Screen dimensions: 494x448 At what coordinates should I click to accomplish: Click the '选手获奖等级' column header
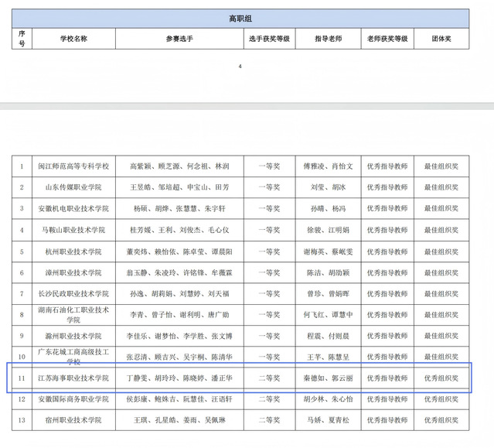coord(269,39)
